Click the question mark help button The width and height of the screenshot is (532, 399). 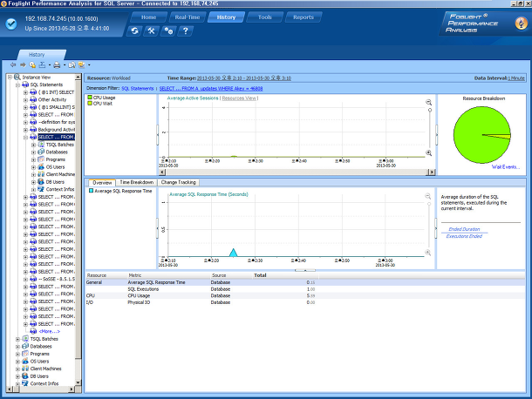[185, 31]
